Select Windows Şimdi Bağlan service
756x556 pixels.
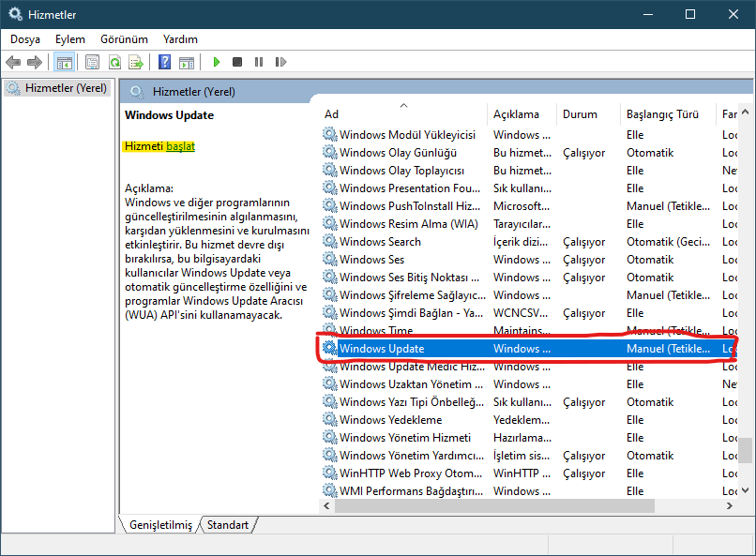point(529,313)
